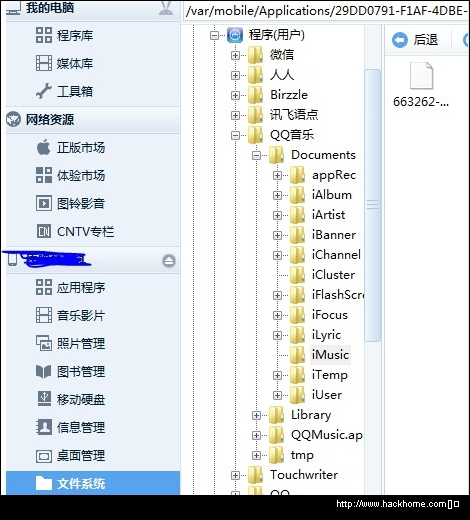470x520 pixels.
Task: Click the folder tree vertical scrollbar
Action: [373, 205]
